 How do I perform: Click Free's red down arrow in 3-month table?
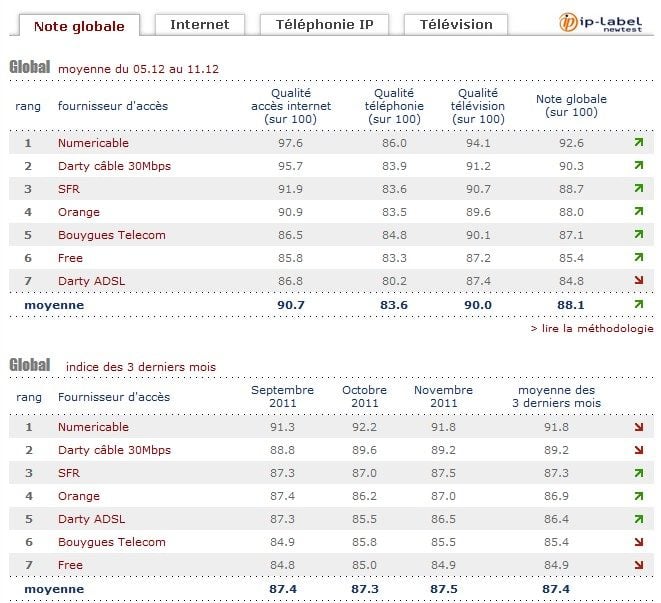point(638,565)
